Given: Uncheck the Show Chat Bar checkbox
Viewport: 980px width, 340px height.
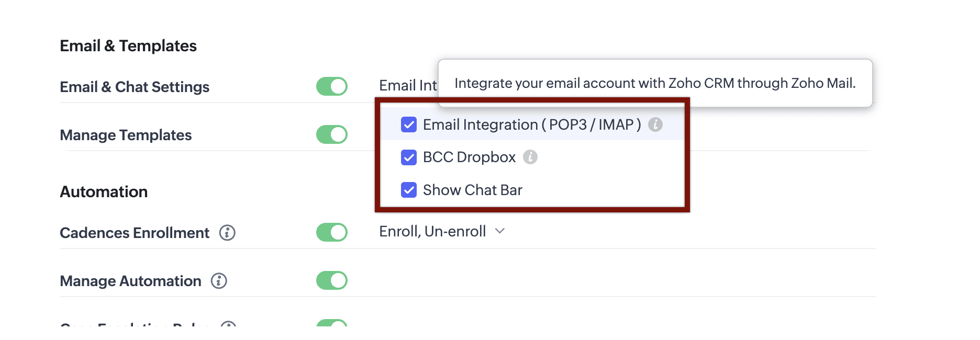Looking at the screenshot, I should (408, 190).
